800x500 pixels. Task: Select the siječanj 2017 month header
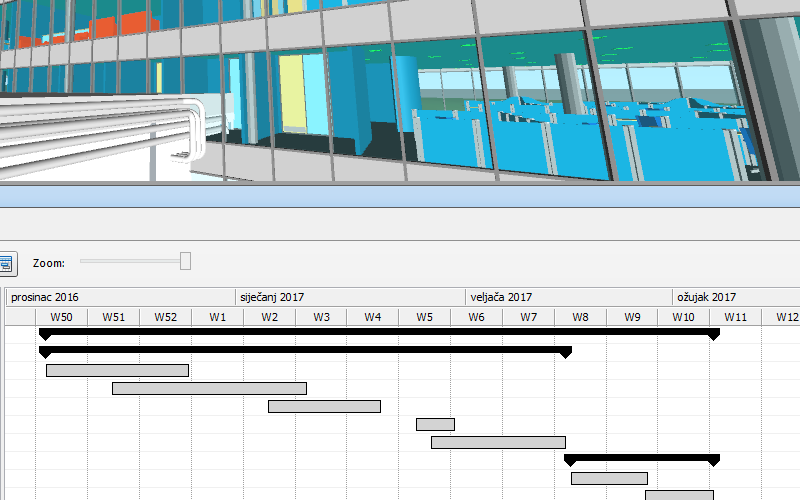point(272,297)
